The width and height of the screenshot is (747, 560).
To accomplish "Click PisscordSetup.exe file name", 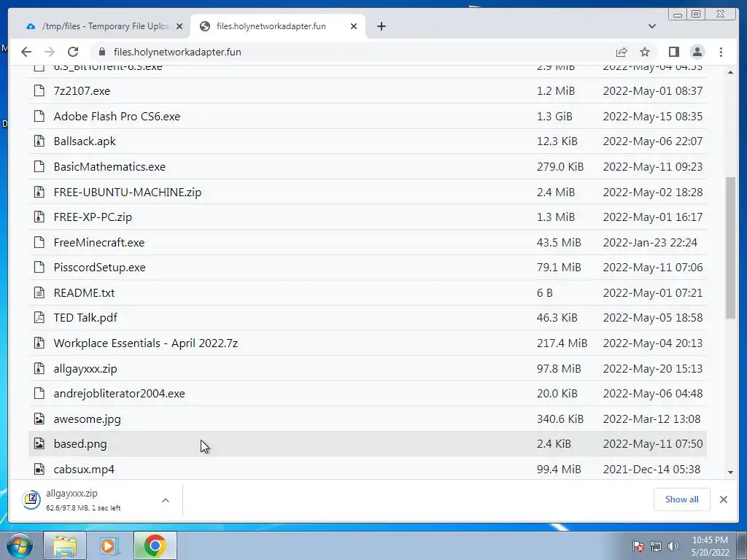I will [x=99, y=267].
